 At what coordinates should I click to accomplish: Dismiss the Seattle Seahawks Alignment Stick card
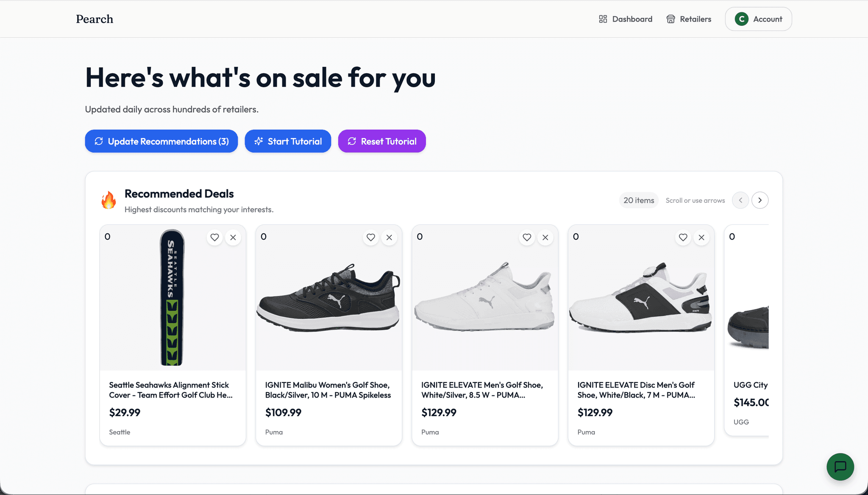click(233, 237)
